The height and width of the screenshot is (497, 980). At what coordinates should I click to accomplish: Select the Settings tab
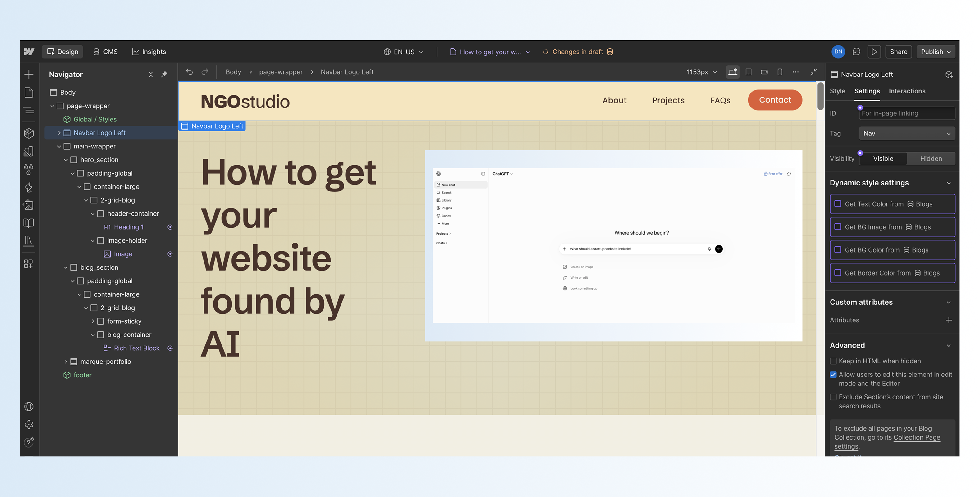coord(867,91)
